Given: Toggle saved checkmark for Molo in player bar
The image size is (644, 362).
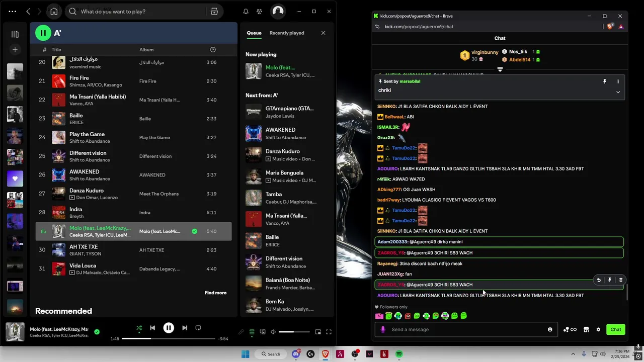Looking at the screenshot, I should pyautogui.click(x=97, y=332).
